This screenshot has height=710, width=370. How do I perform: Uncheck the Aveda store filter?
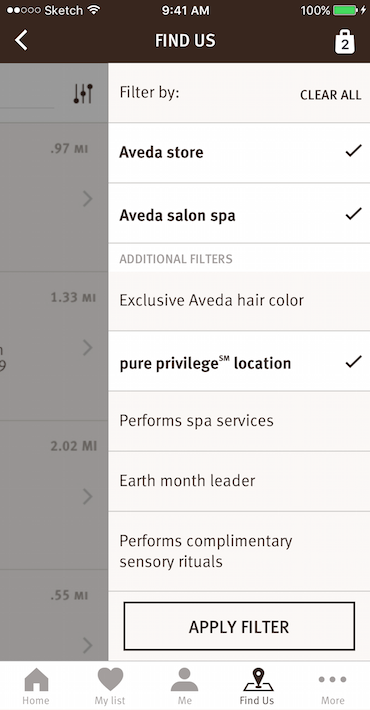point(239,153)
